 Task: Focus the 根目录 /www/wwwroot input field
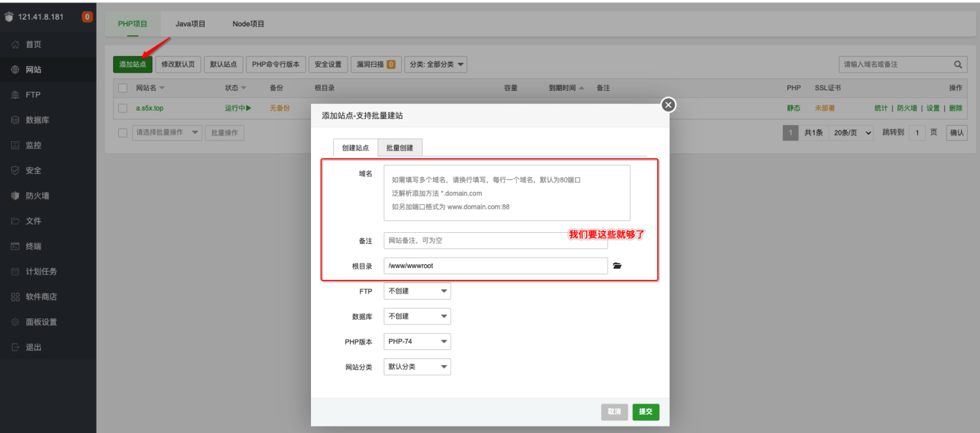[x=496, y=266]
